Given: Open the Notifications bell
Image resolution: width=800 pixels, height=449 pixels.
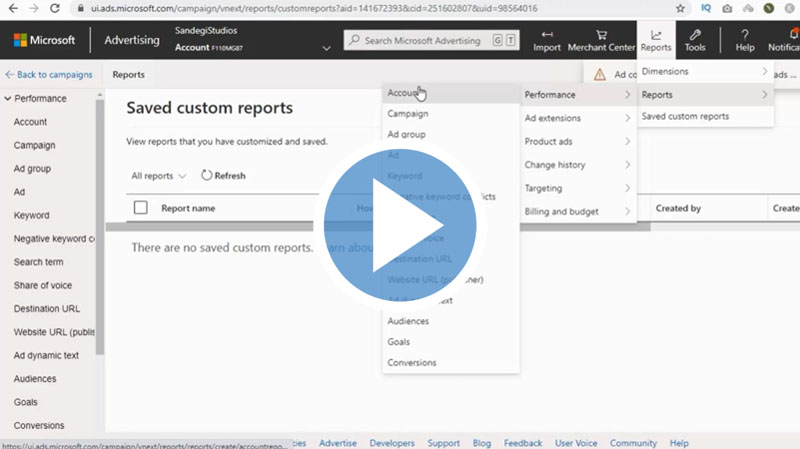Looking at the screenshot, I should pyautogui.click(x=793, y=34).
